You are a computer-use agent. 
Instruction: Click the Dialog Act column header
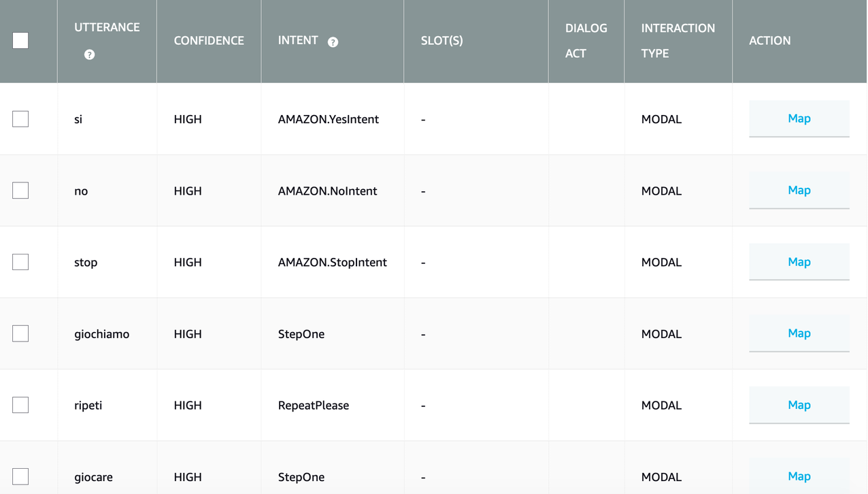tap(586, 41)
